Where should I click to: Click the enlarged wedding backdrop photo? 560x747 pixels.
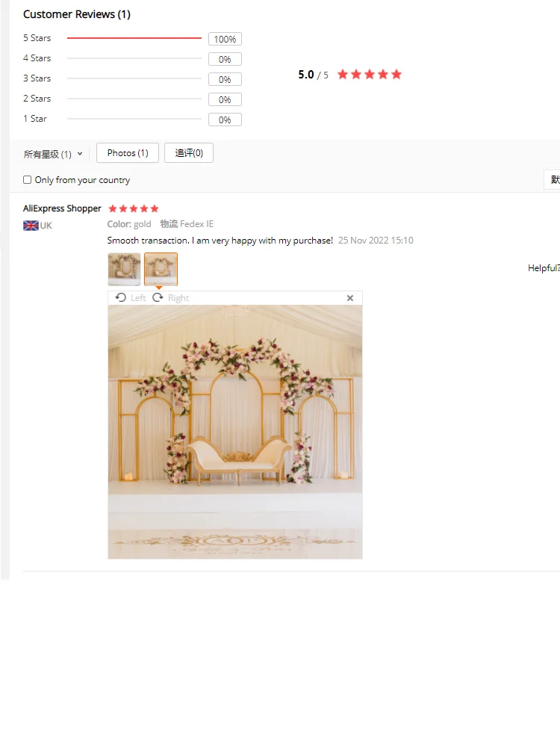pyautogui.click(x=235, y=432)
